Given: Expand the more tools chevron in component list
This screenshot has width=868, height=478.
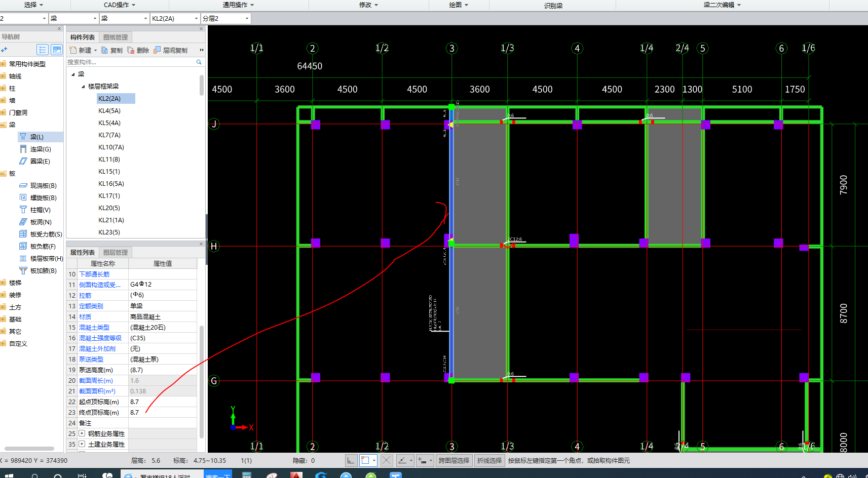Looking at the screenshot, I should [202, 50].
